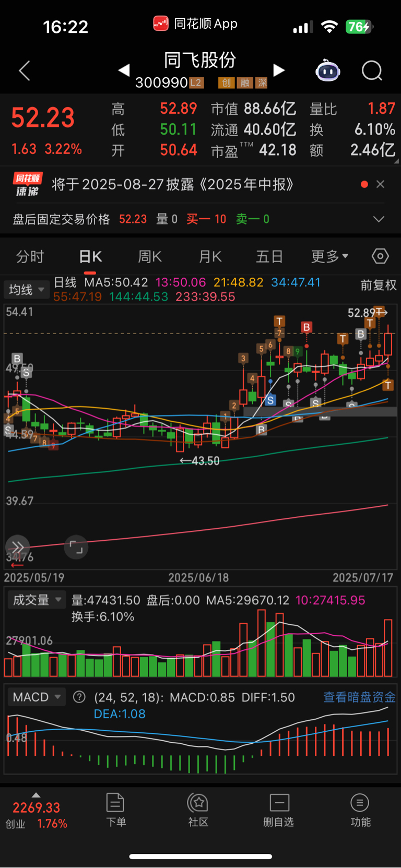
Task: Open 下单 order icon
Action: pyautogui.click(x=115, y=803)
